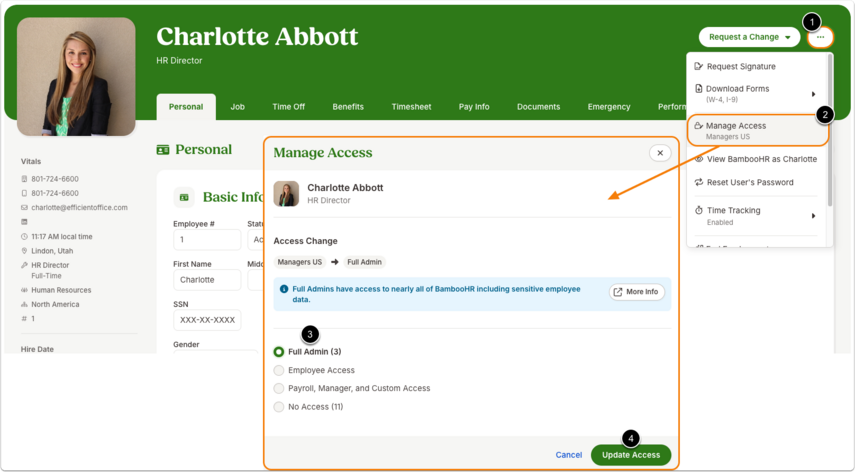Click the location pin icon beside Lindon, Utah
855x472 pixels.
(24, 251)
